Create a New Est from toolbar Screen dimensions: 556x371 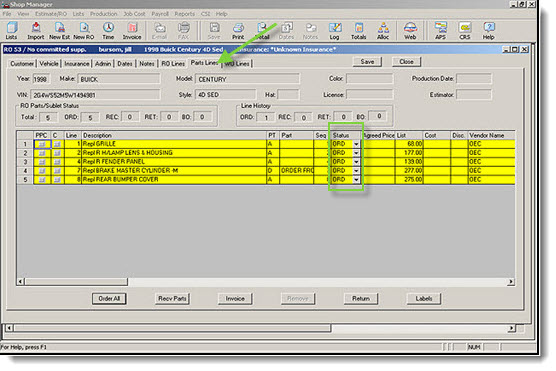tap(60, 31)
